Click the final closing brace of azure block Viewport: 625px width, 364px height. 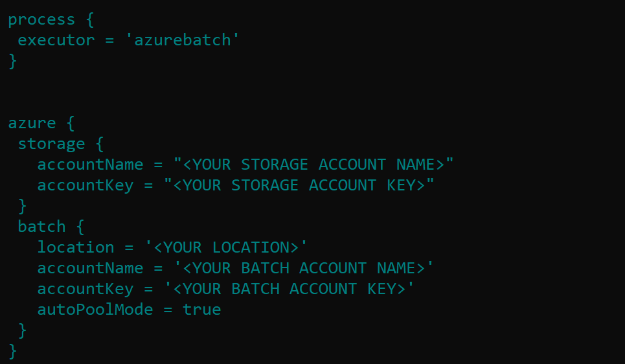point(13,352)
